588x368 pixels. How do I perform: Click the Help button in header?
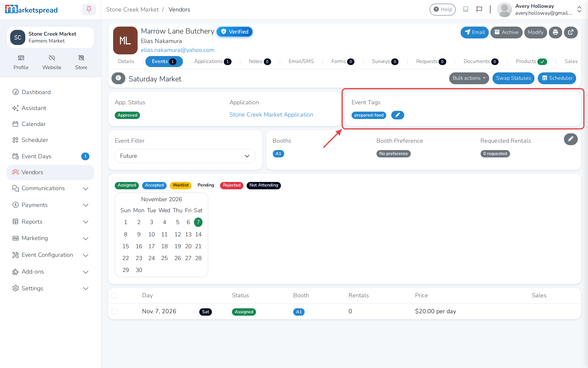point(443,9)
